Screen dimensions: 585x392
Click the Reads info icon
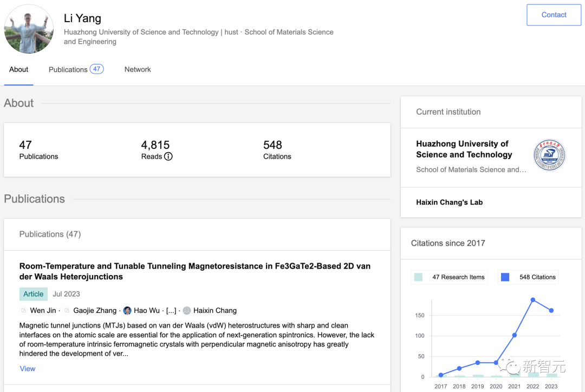(x=168, y=156)
